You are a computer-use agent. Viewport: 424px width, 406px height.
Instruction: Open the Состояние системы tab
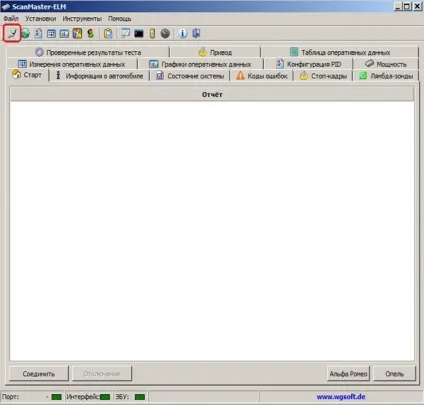click(190, 76)
